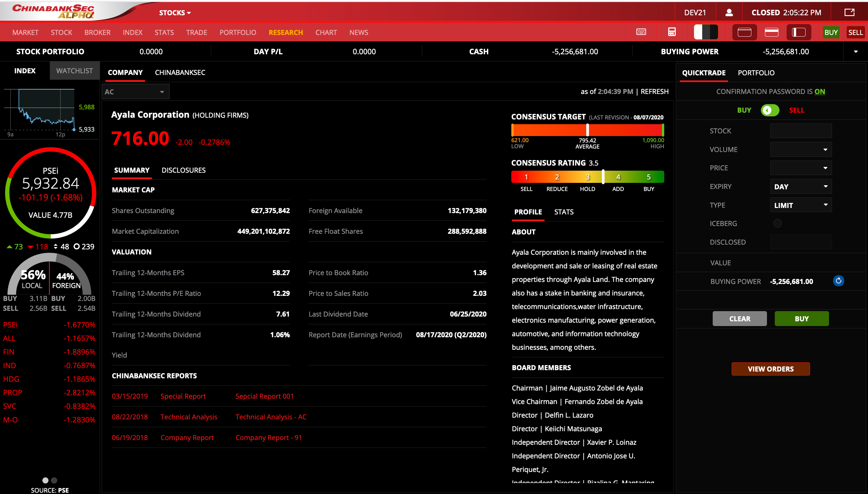This screenshot has height=494, width=868.
Task: Select the left-sidebar layout icon
Action: click(799, 32)
